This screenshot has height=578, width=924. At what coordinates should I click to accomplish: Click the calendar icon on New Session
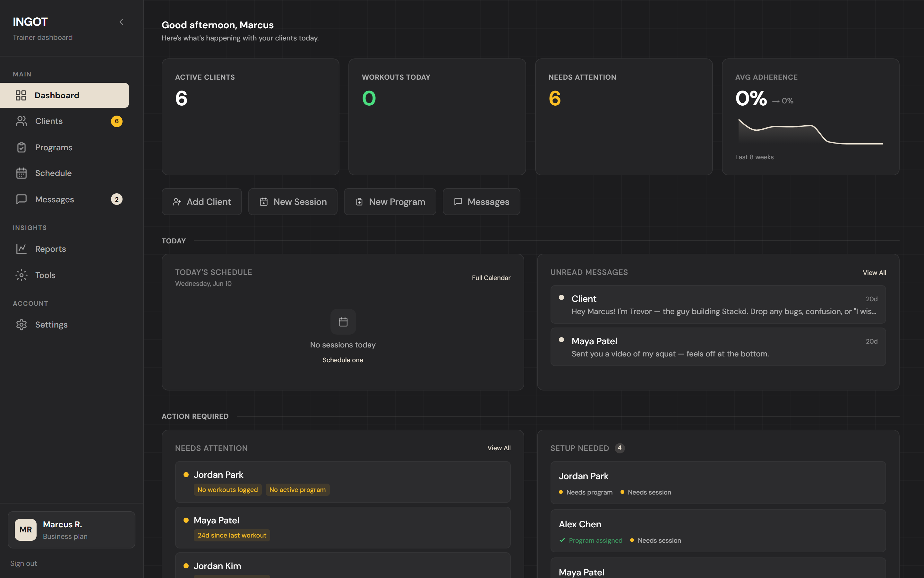264,202
